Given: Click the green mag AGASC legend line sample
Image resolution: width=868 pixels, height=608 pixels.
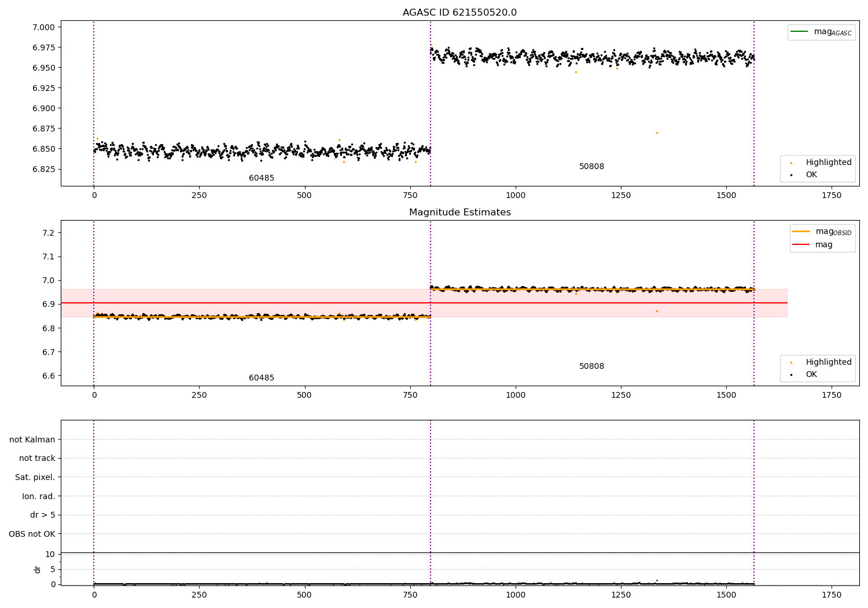Looking at the screenshot, I should tap(799, 32).
